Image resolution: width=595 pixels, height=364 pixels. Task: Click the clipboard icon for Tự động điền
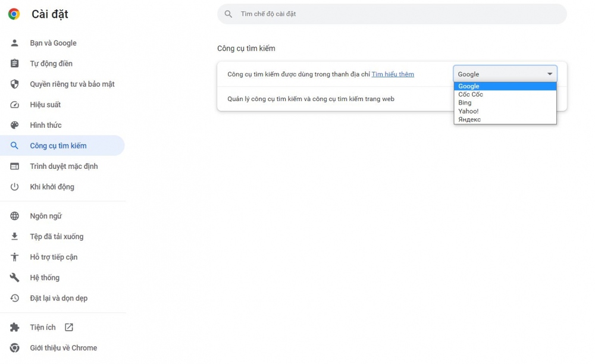(14, 63)
